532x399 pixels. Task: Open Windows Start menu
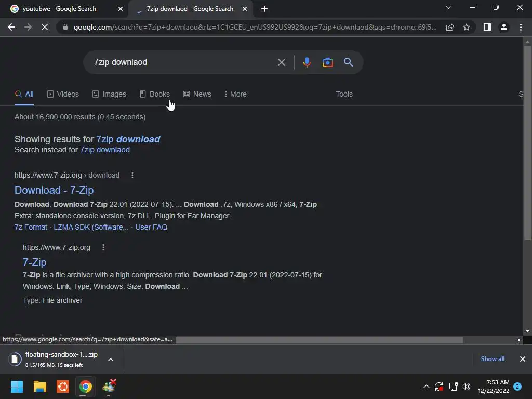(x=17, y=387)
